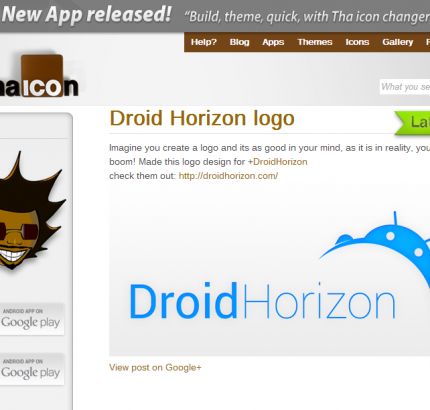
Task: Open the Apps menu item
Action: [x=273, y=42]
